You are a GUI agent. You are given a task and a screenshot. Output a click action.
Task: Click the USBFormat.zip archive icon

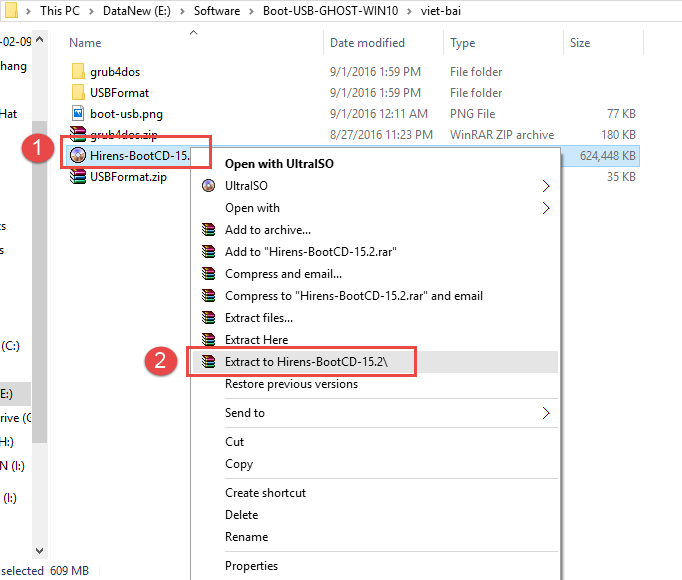79,177
